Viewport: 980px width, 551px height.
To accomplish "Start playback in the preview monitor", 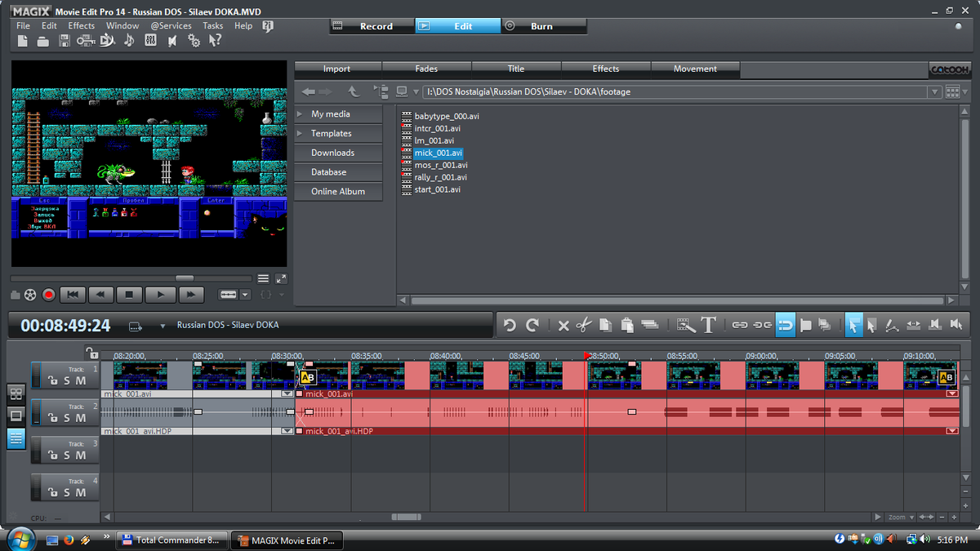I will 161,294.
